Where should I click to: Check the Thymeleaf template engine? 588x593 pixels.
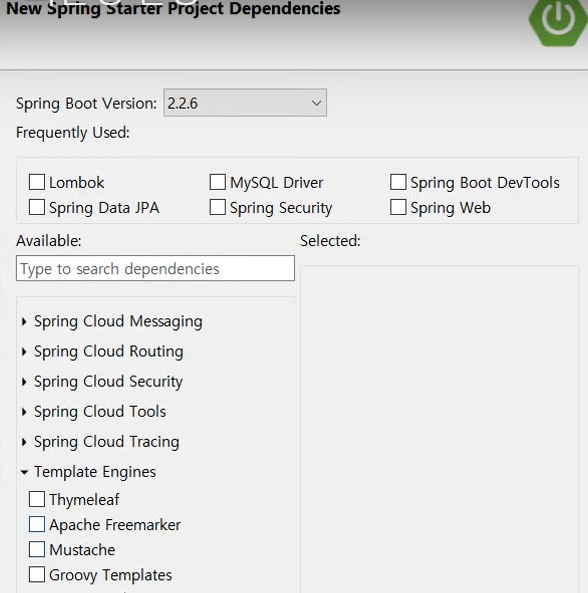coord(37,499)
